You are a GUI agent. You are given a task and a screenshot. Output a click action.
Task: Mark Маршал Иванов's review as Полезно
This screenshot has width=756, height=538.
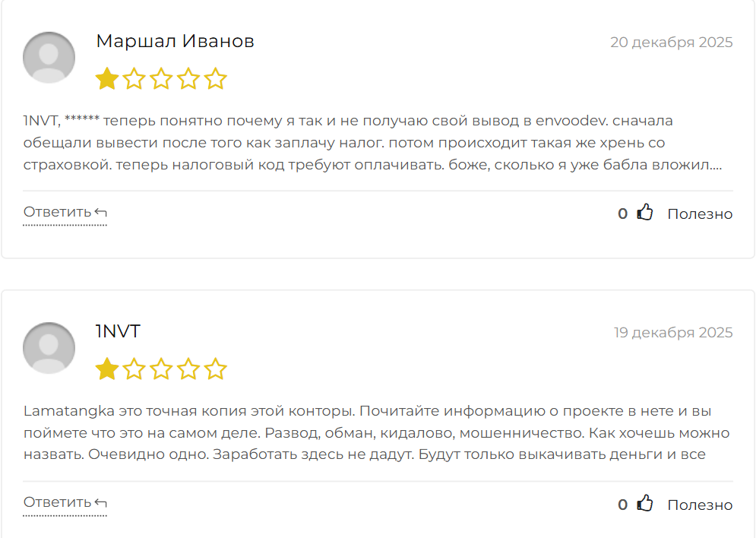point(700,214)
